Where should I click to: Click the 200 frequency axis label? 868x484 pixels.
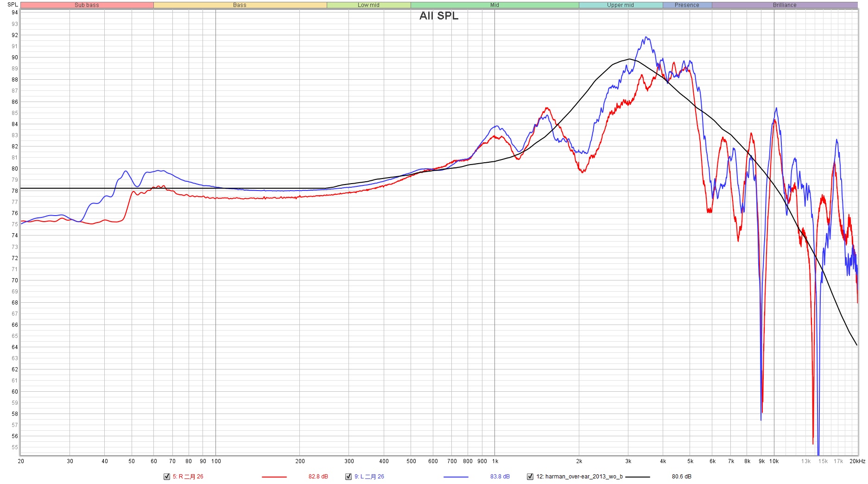tap(300, 461)
